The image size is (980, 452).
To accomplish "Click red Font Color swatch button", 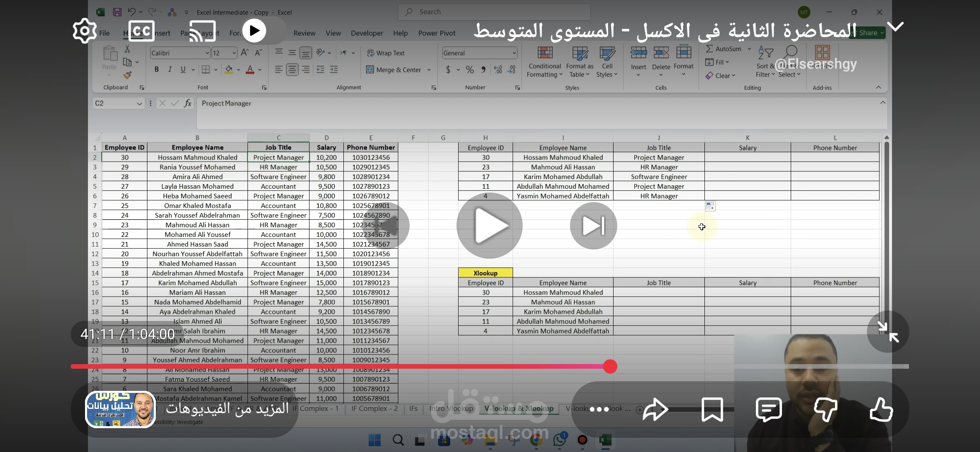I will tap(250, 69).
